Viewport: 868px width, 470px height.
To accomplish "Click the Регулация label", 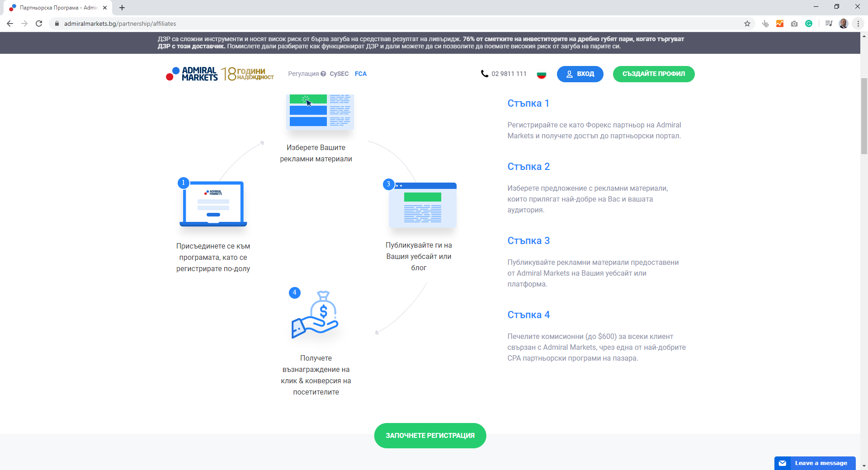I will click(303, 74).
